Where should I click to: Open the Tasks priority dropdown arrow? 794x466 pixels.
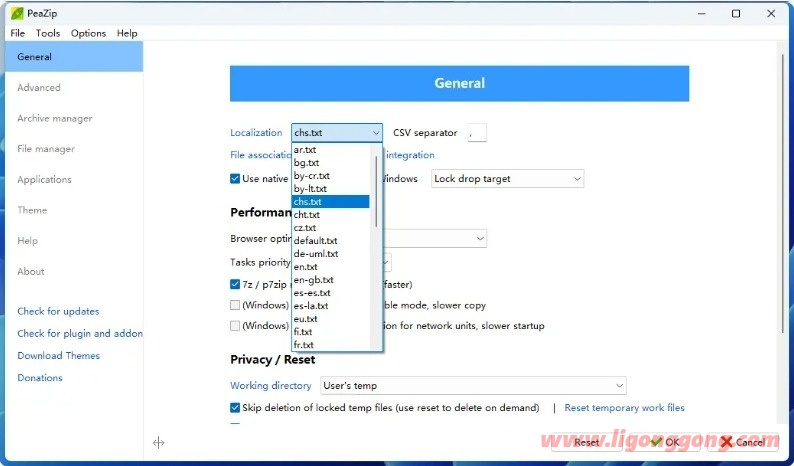pos(386,262)
